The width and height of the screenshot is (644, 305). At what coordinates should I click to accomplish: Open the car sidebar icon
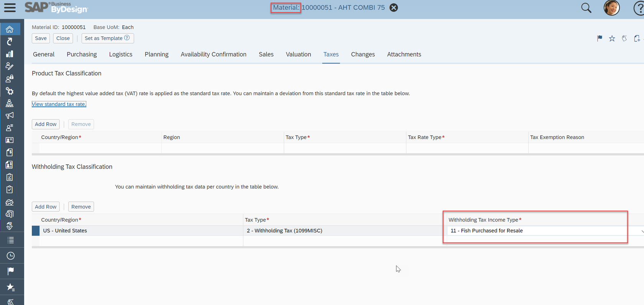pos(10,202)
